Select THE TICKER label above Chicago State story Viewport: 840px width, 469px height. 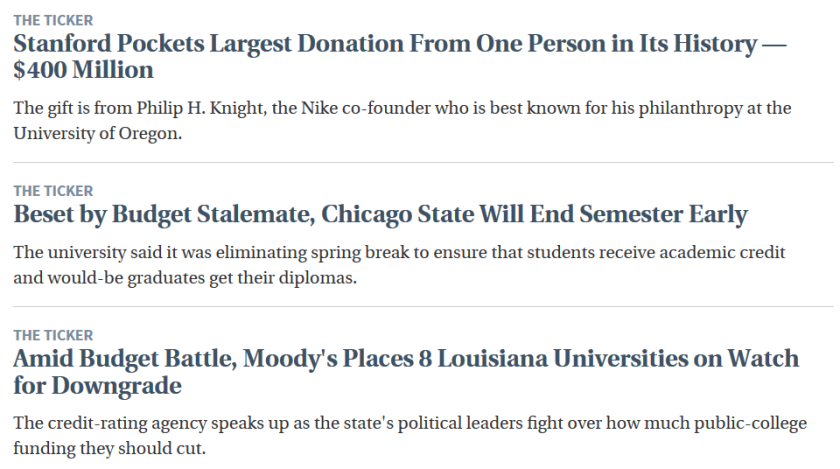coord(53,191)
